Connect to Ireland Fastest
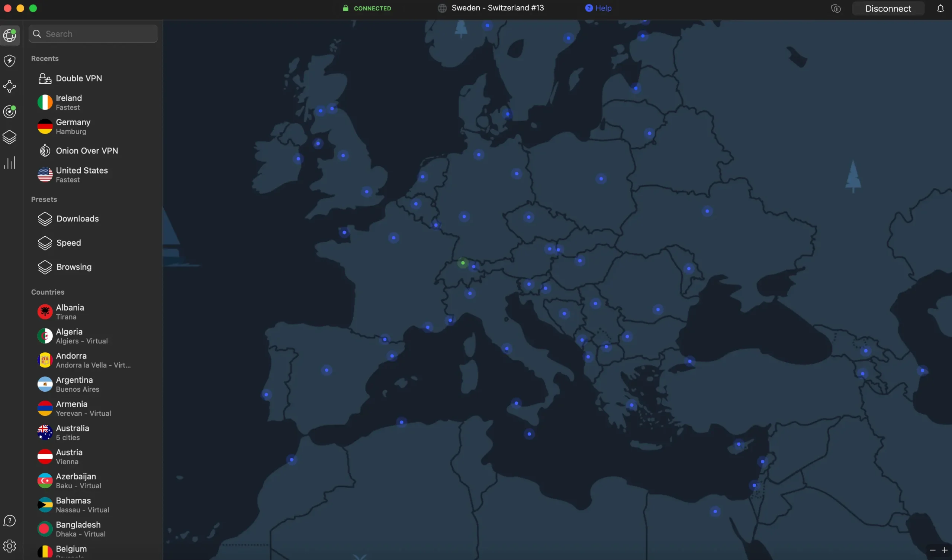 pos(93,102)
